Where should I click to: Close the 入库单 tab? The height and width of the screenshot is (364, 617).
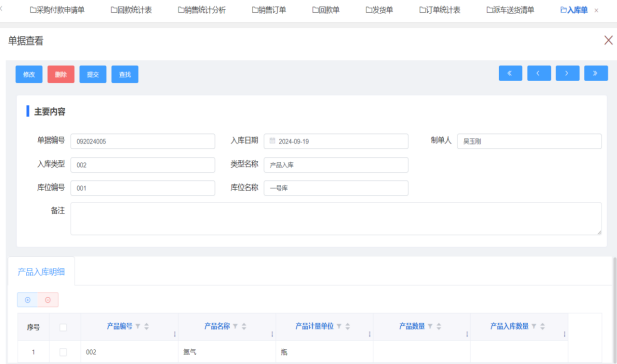coord(596,11)
